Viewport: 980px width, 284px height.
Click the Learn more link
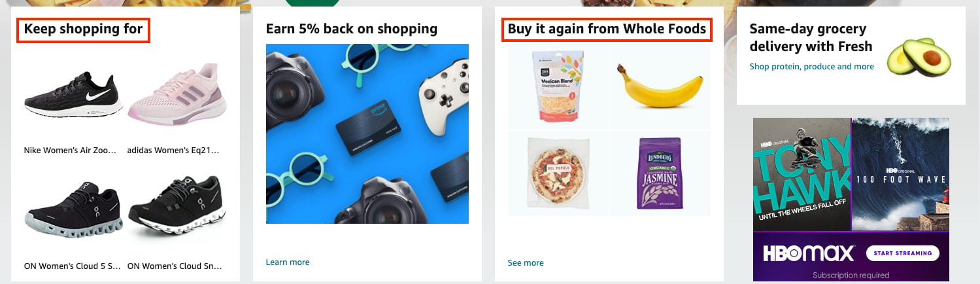pyautogui.click(x=288, y=262)
